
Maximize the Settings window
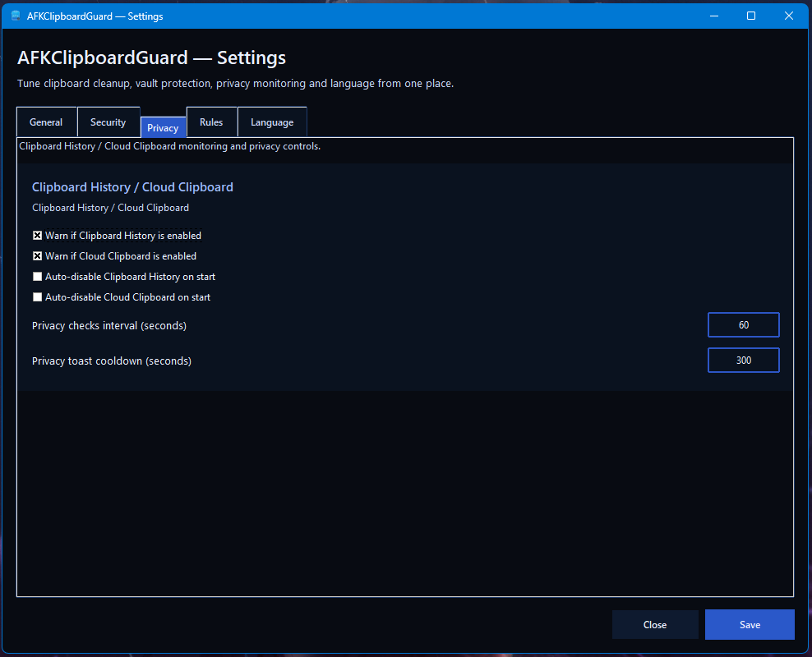[x=751, y=16]
